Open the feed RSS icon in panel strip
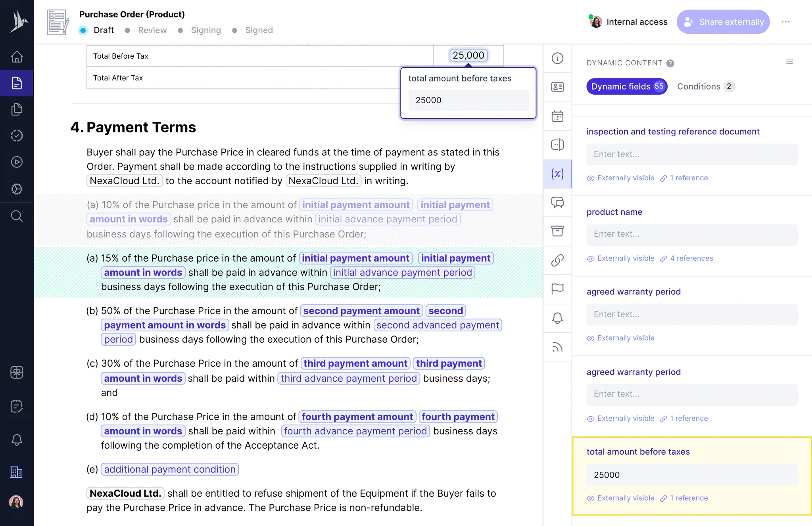Image resolution: width=812 pixels, height=526 pixels. click(x=557, y=347)
